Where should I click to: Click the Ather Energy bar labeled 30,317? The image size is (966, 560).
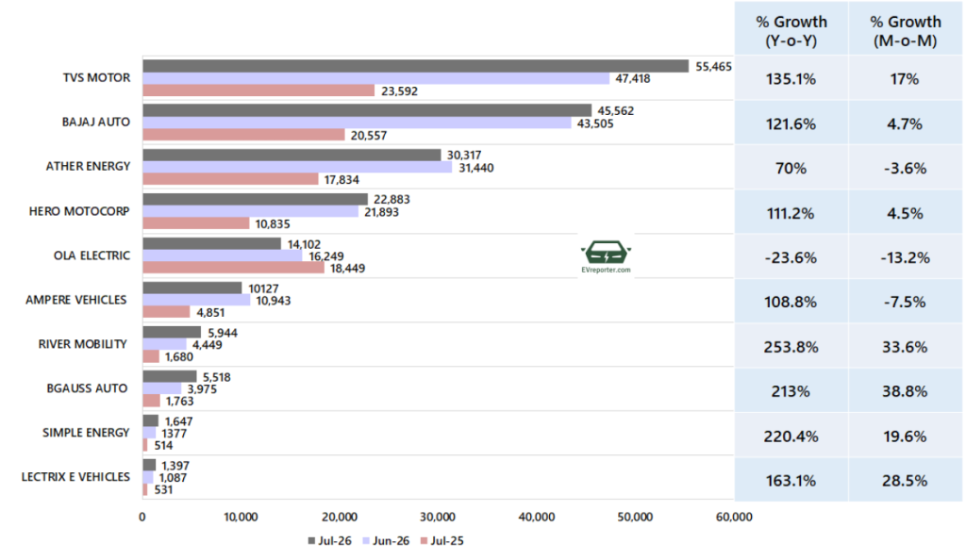point(292,155)
